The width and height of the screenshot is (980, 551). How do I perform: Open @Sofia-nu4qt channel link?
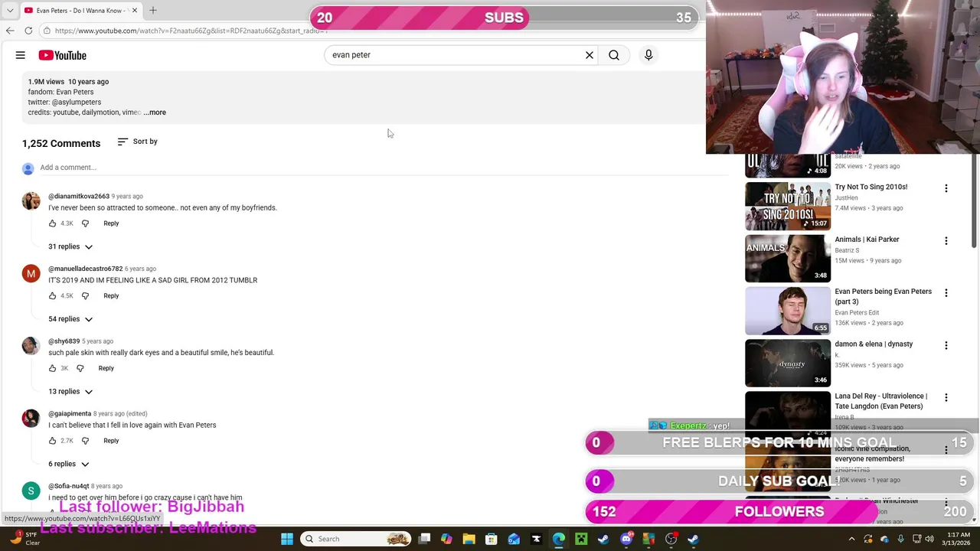69,486
